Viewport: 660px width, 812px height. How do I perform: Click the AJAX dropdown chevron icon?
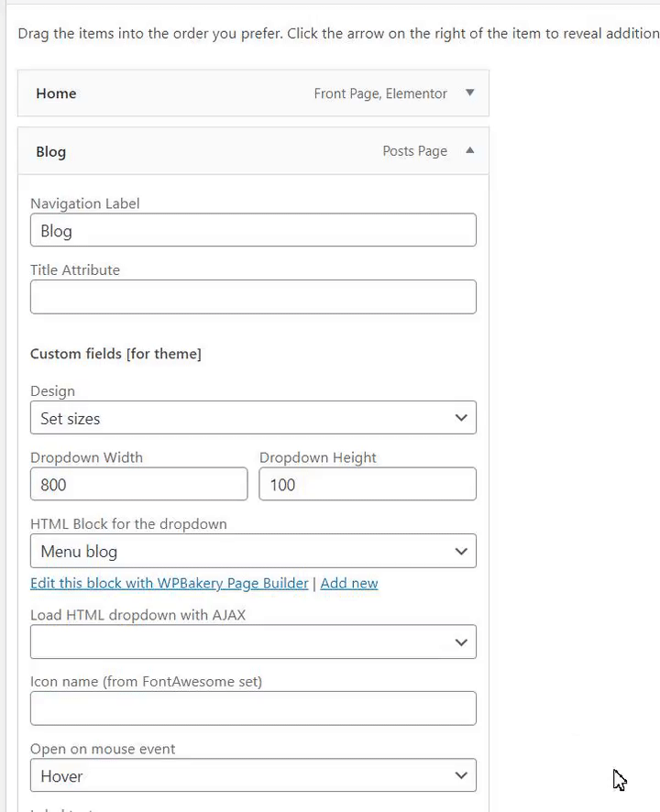click(461, 642)
